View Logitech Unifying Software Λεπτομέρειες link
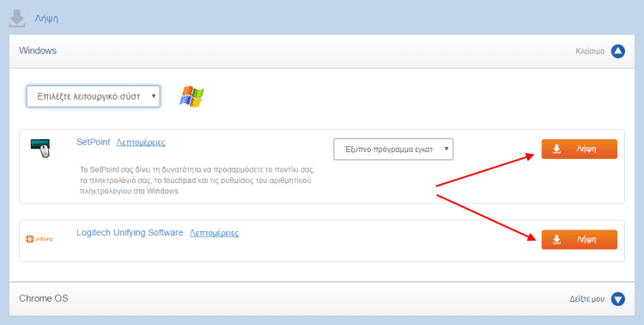644x325 pixels. tap(214, 233)
